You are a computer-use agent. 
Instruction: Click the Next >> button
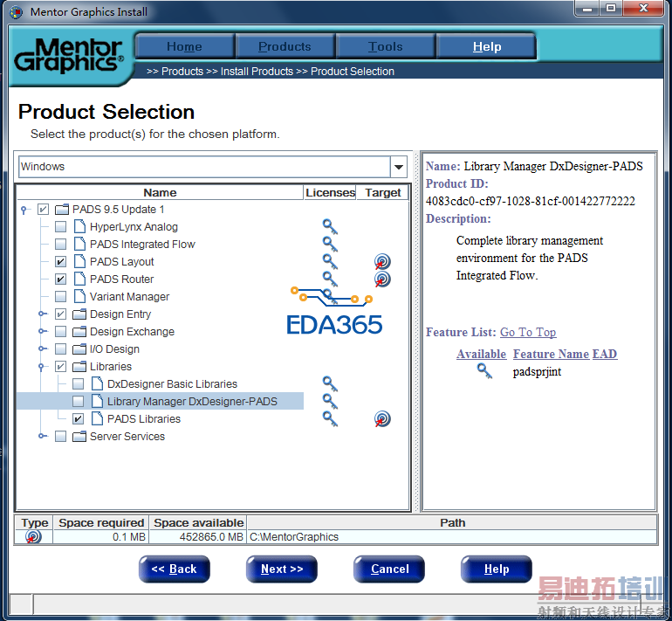282,569
